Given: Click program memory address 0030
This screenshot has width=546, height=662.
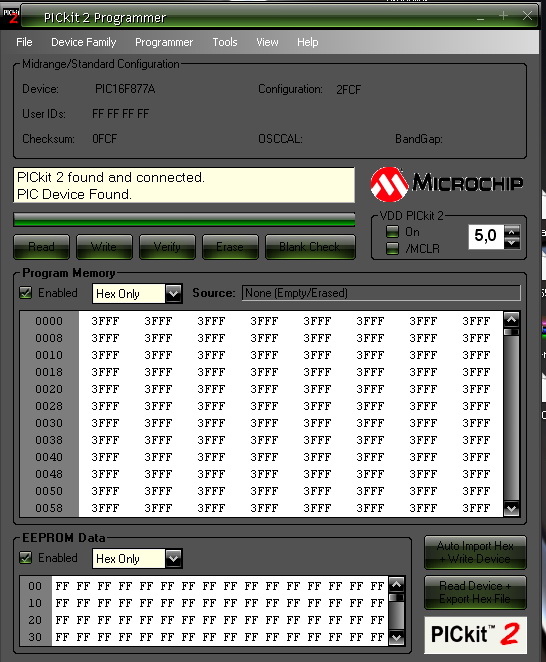Looking at the screenshot, I should tap(49, 423).
